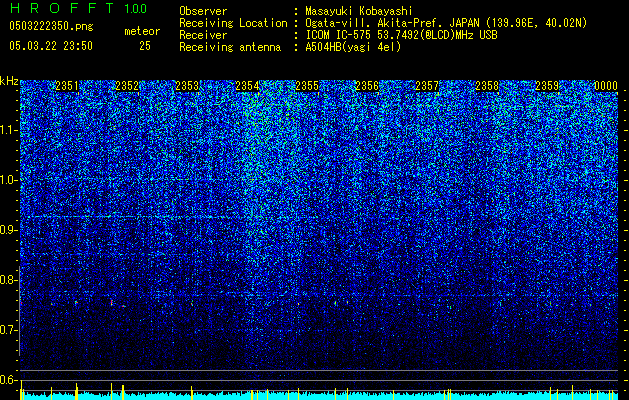Screen dimensions: 629x400
Task: Click the 2351 time marker
Action: point(67,86)
